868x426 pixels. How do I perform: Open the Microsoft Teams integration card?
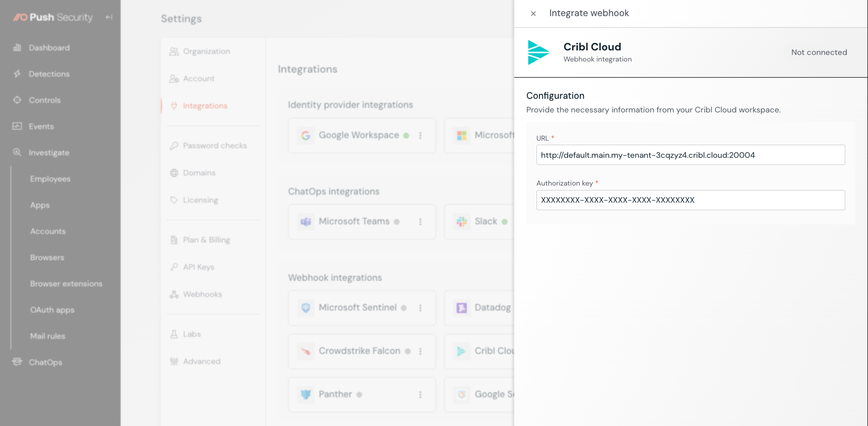[362, 222]
